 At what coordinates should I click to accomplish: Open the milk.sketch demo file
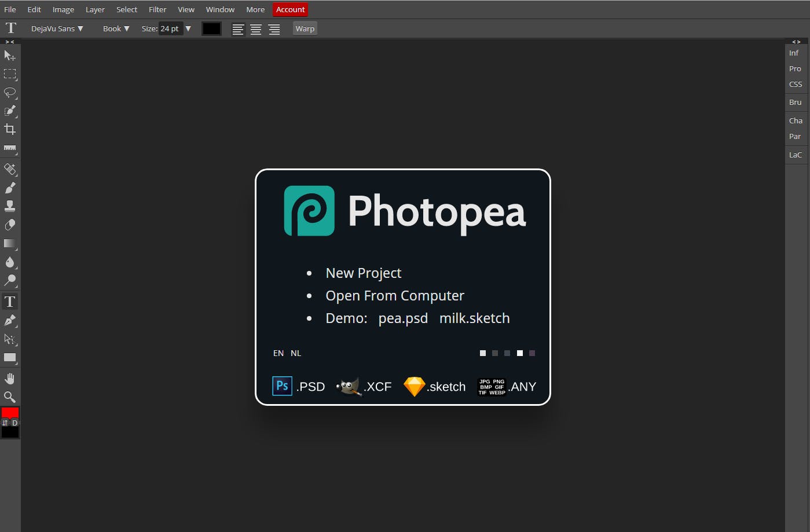[475, 318]
